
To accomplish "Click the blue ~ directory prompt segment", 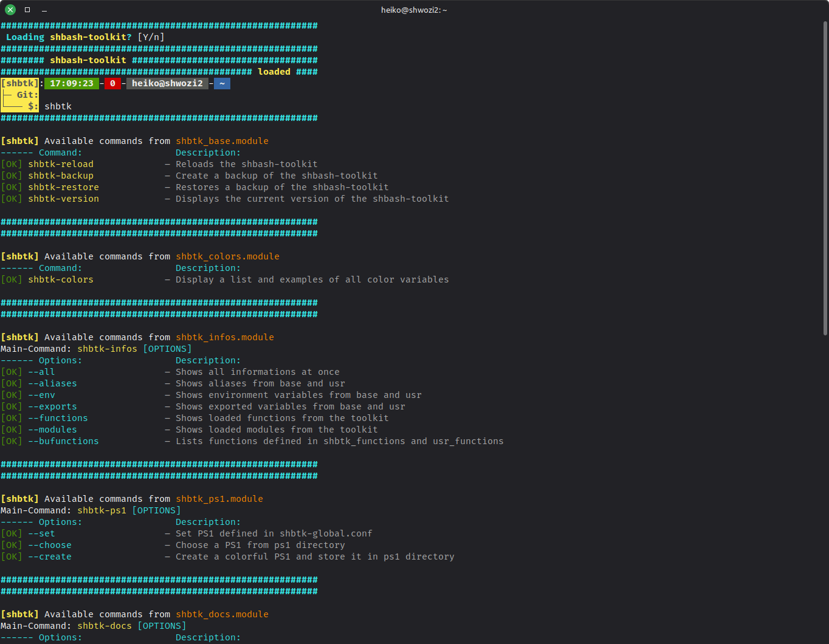I will [222, 83].
